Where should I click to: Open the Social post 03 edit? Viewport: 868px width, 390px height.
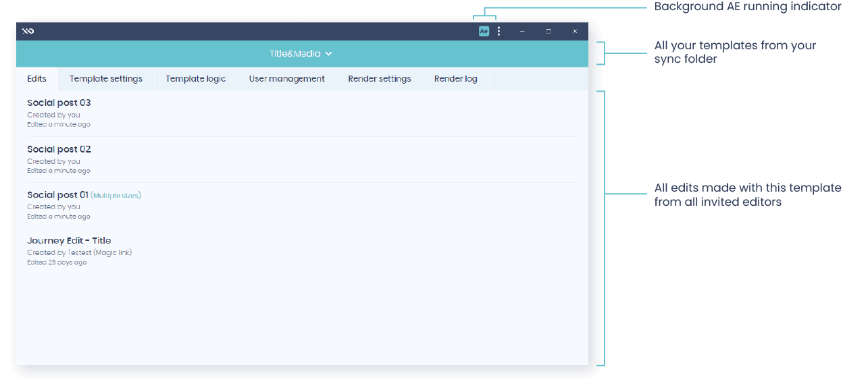(x=302, y=113)
